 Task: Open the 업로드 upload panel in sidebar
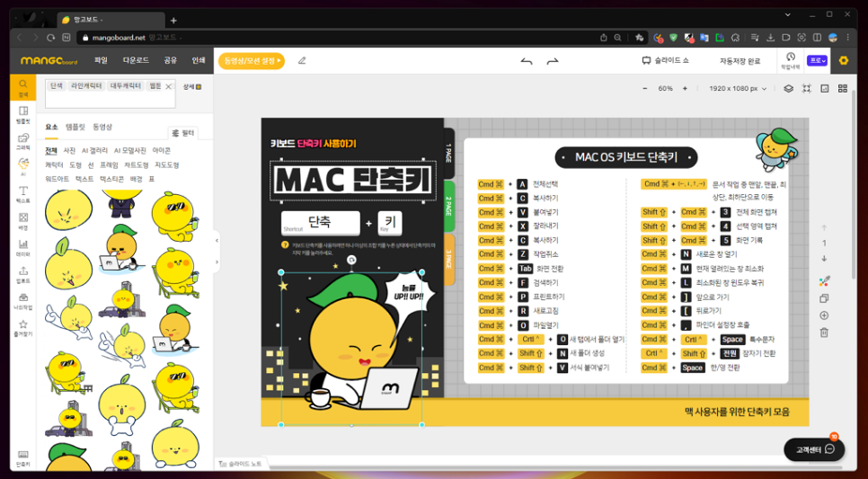[22, 275]
